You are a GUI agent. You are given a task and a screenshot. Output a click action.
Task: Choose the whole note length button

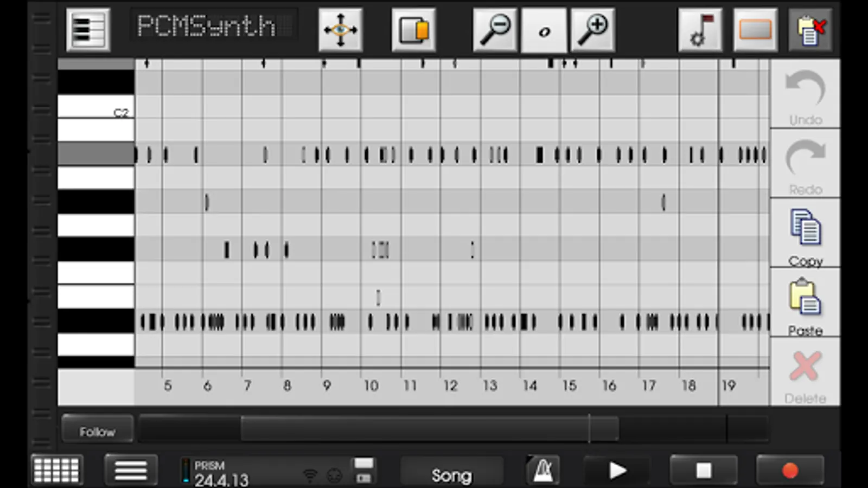[x=544, y=29]
